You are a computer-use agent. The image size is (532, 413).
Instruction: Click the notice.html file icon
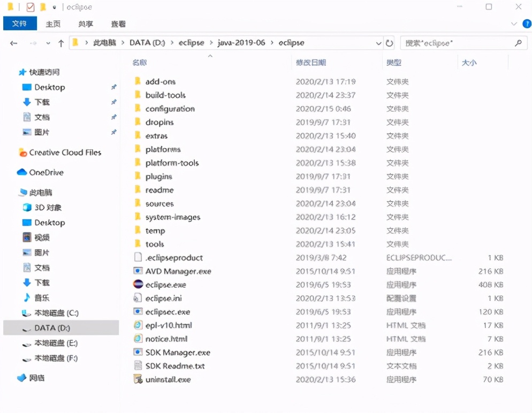click(x=138, y=339)
